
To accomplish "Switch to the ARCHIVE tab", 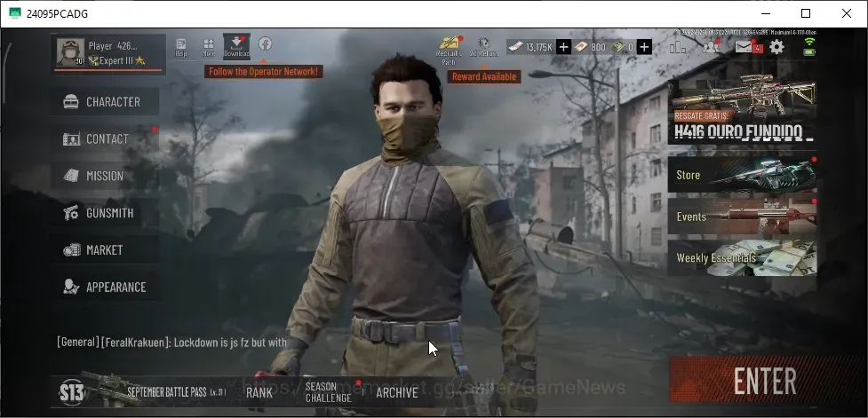I will 397,392.
